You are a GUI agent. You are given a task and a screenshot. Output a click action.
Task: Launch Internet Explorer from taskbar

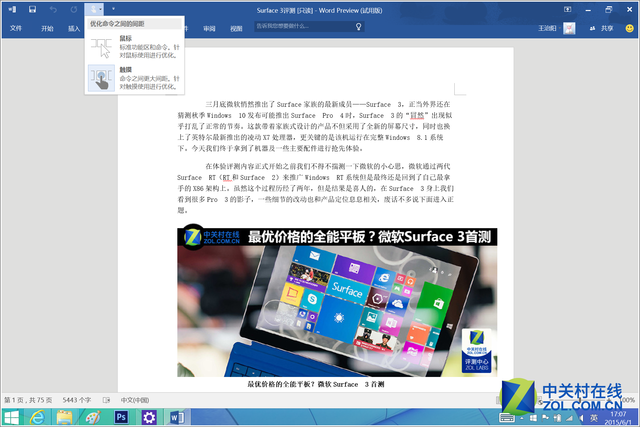click(37, 418)
